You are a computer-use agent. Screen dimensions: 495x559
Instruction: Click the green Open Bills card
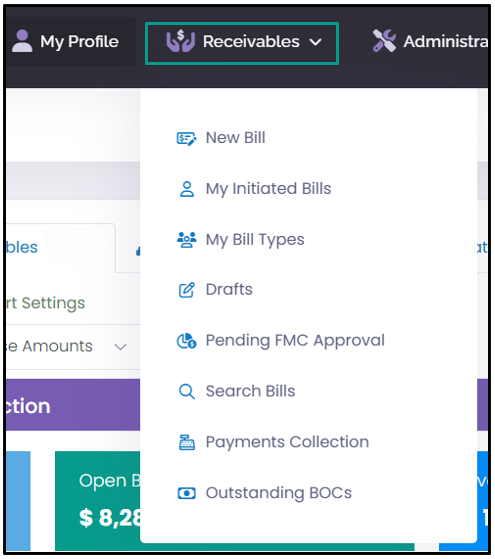[98, 501]
